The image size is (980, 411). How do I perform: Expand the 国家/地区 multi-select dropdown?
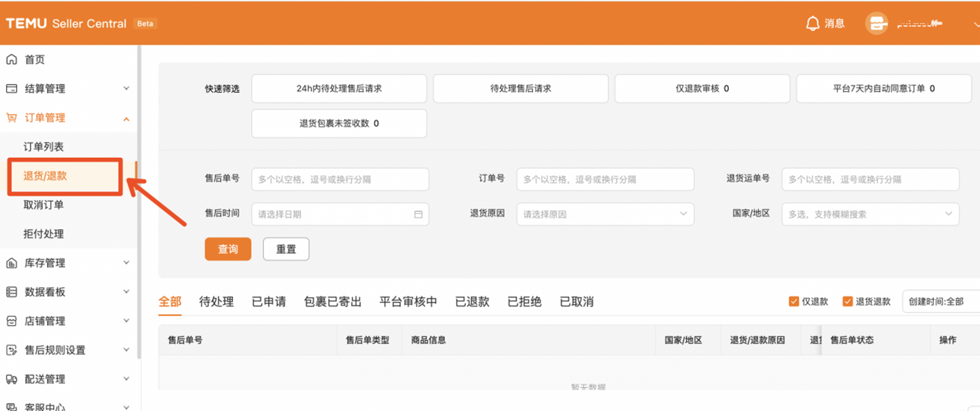[x=948, y=213]
